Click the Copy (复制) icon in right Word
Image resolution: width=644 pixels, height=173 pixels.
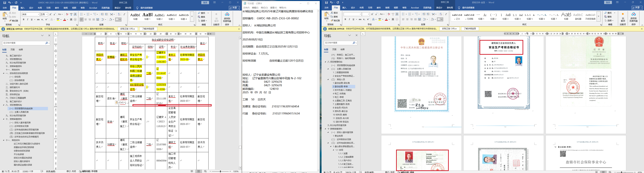click(x=334, y=17)
